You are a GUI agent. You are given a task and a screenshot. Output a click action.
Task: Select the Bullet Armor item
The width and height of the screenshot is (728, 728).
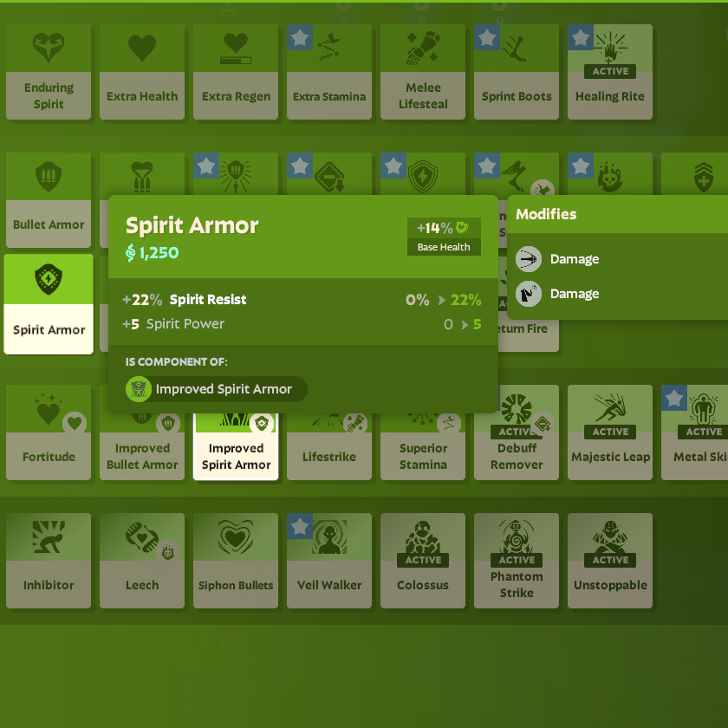click(x=49, y=199)
